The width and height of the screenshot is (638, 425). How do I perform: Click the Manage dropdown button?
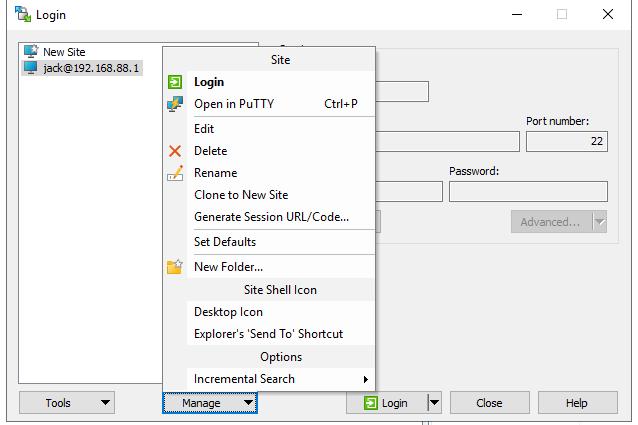[210, 403]
